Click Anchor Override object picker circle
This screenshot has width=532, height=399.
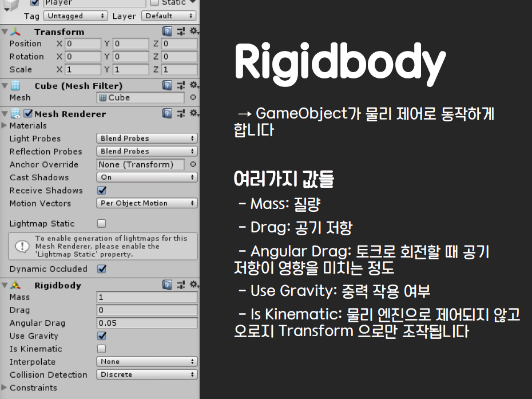click(x=193, y=164)
